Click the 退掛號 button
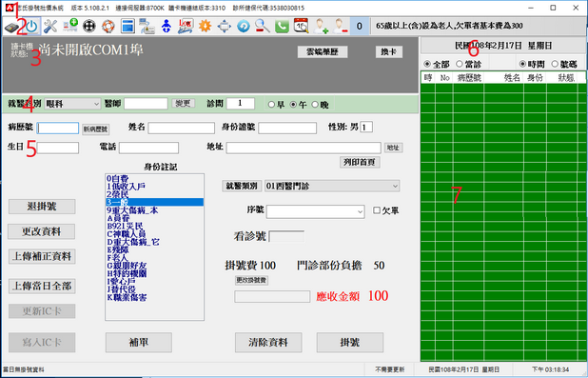Viewport: 588px width, 378px height. click(42, 206)
